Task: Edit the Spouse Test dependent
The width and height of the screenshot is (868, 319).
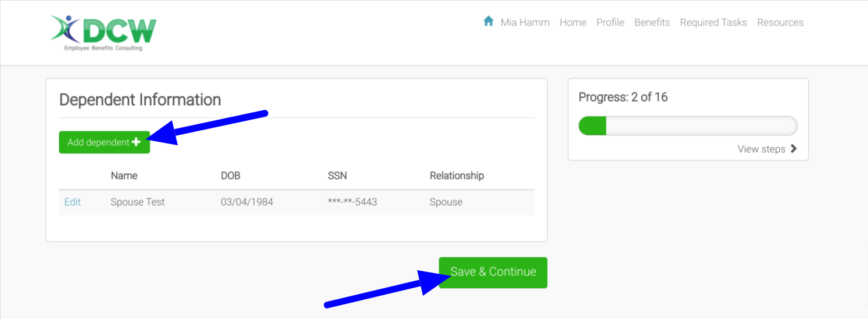Action: point(73,202)
